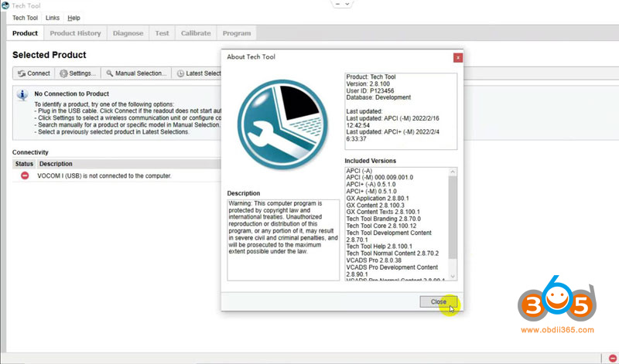619x364 pixels.
Task: Go to the Calibrate tab
Action: pos(196,33)
